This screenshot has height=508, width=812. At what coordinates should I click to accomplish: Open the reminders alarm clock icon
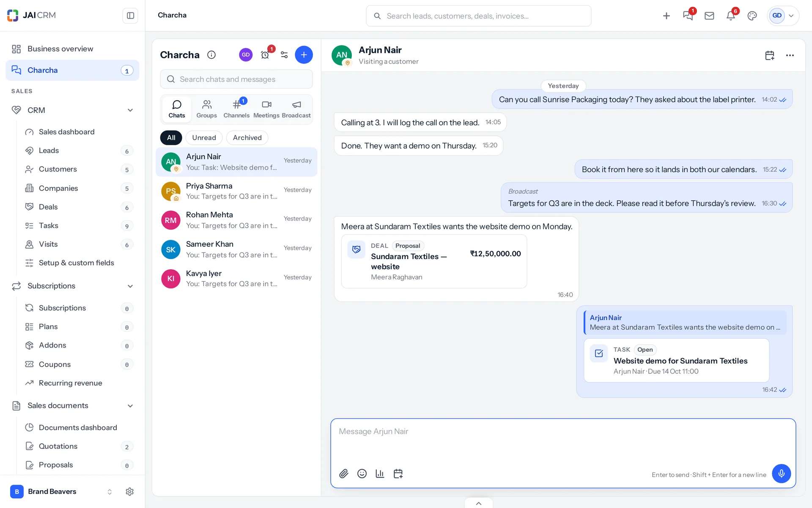[265, 55]
